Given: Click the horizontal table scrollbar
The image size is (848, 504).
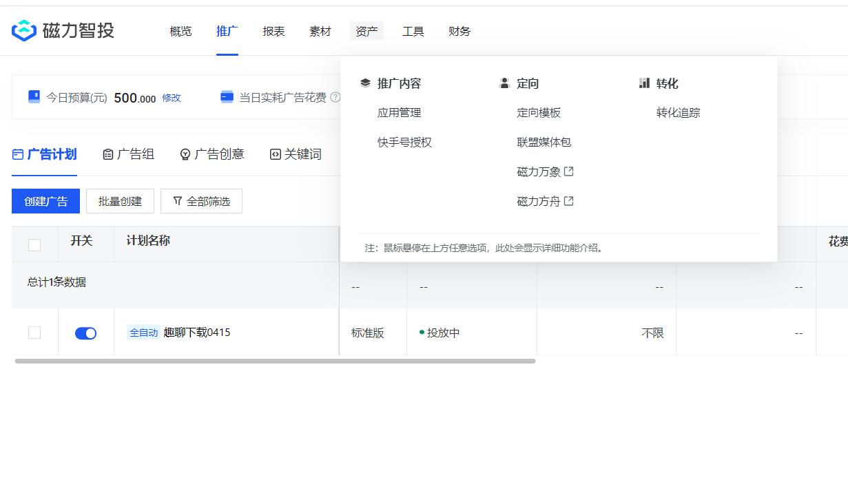Looking at the screenshot, I should pyautogui.click(x=275, y=361).
